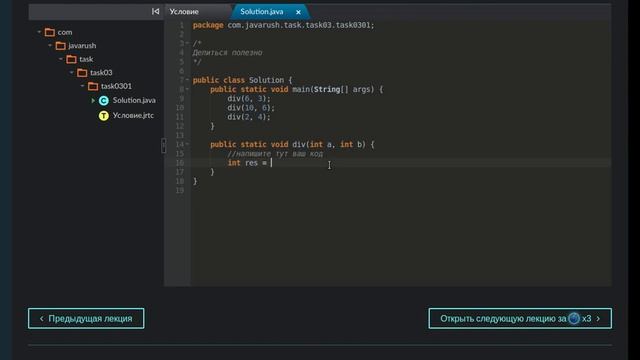
Task: Click the task03 folder icon
Action: point(82,73)
